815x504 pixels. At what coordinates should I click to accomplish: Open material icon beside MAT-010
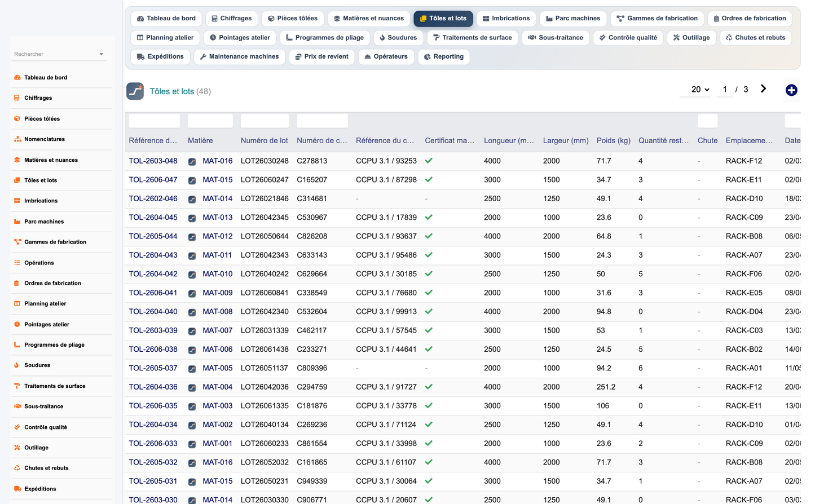click(x=192, y=275)
